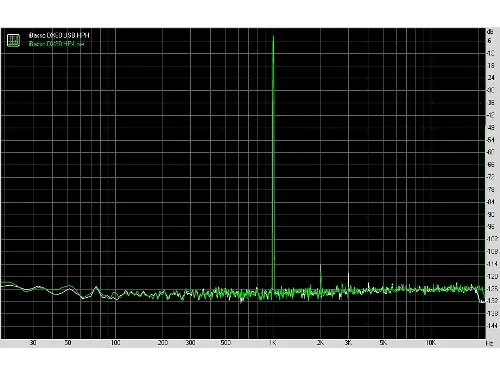Click the 30 Hz frequency axis label
The image size is (500, 375).
pyautogui.click(x=33, y=343)
